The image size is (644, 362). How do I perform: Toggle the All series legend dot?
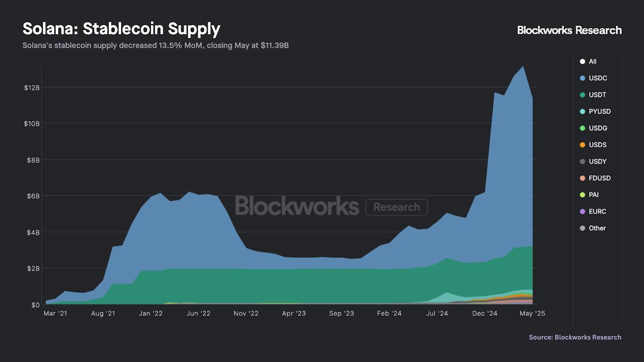click(x=583, y=61)
